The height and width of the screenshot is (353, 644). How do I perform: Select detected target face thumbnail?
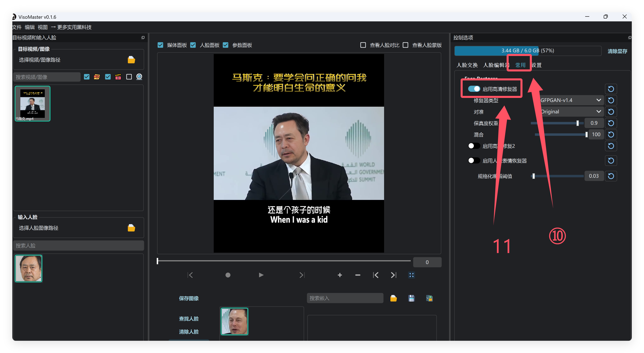[x=234, y=321]
